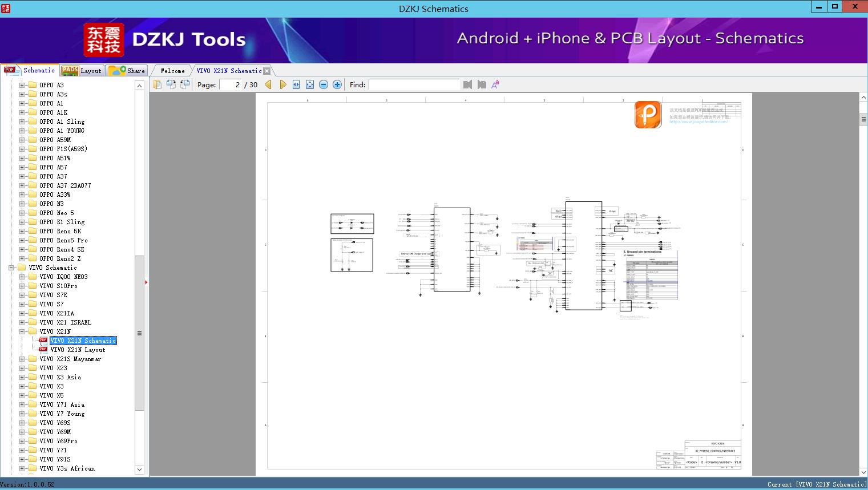
Task: Close the VIVO X21N Schematic tab
Action: tap(267, 71)
